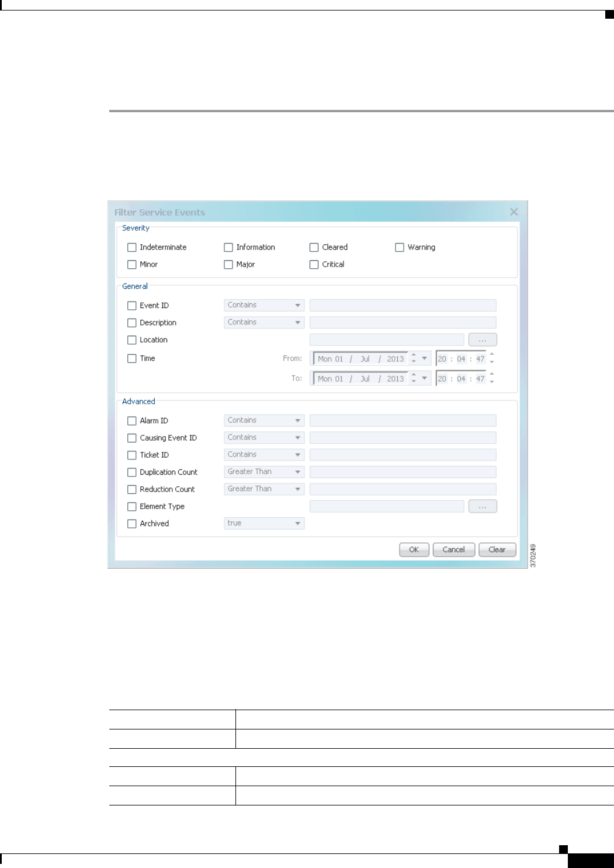This screenshot has height=868, width=614.
Task: Open Causing Event ID operator dropdown
Action: [x=264, y=437]
